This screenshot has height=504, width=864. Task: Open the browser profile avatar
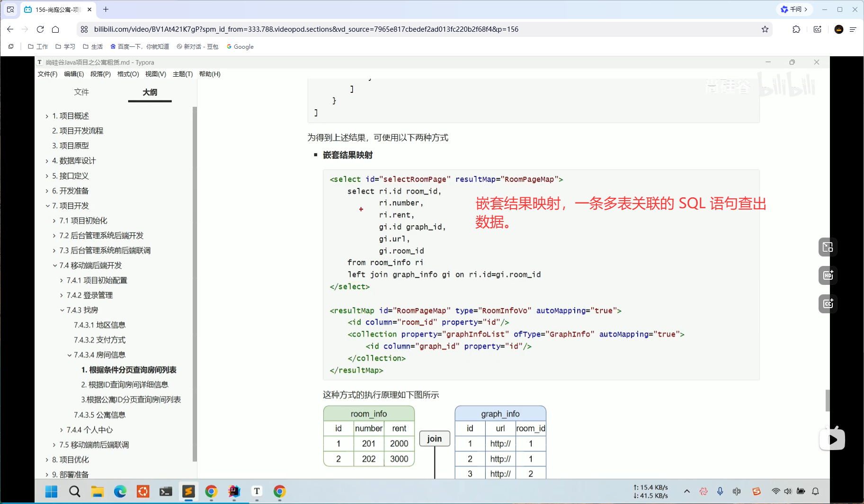pos(839,29)
